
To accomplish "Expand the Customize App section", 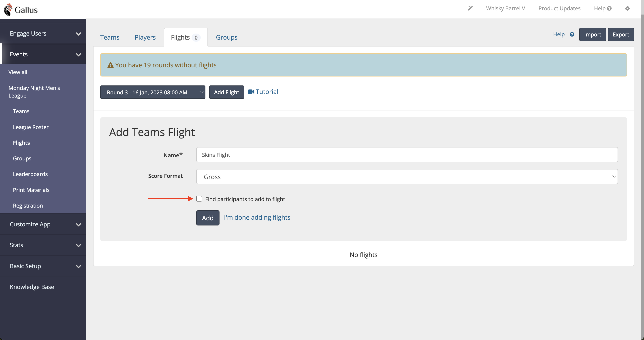I will 43,224.
